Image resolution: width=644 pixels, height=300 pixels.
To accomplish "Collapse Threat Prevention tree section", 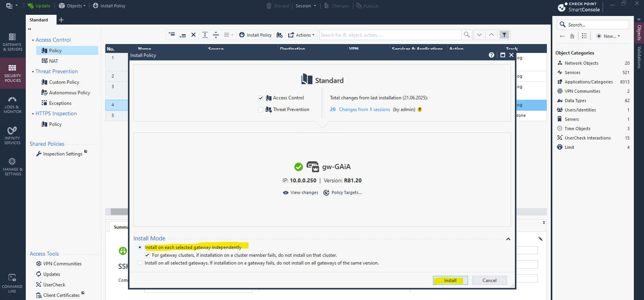I will (33, 72).
